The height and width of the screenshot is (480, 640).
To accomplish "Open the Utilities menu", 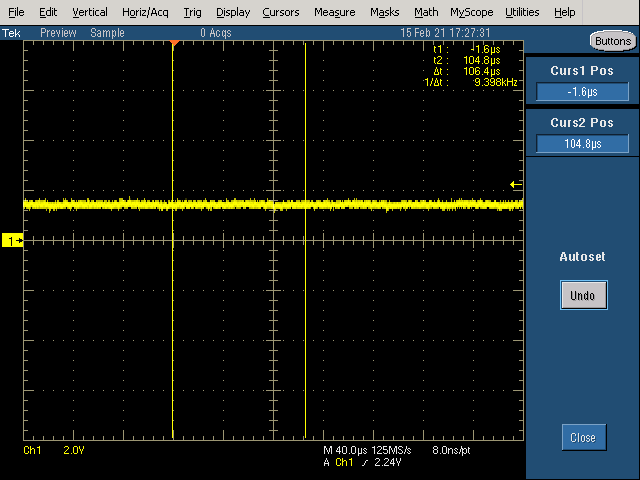I will [x=522, y=12].
